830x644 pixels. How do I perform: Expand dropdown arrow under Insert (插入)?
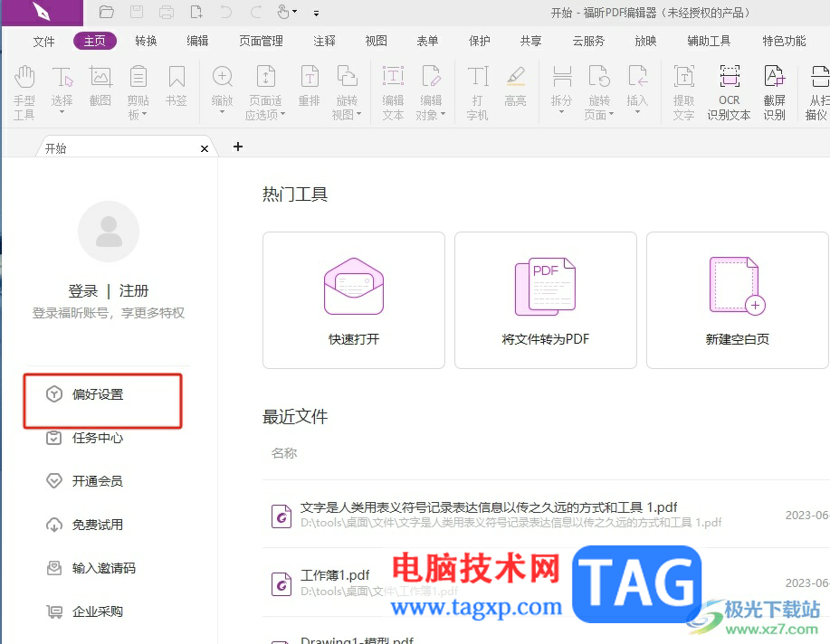click(637, 112)
